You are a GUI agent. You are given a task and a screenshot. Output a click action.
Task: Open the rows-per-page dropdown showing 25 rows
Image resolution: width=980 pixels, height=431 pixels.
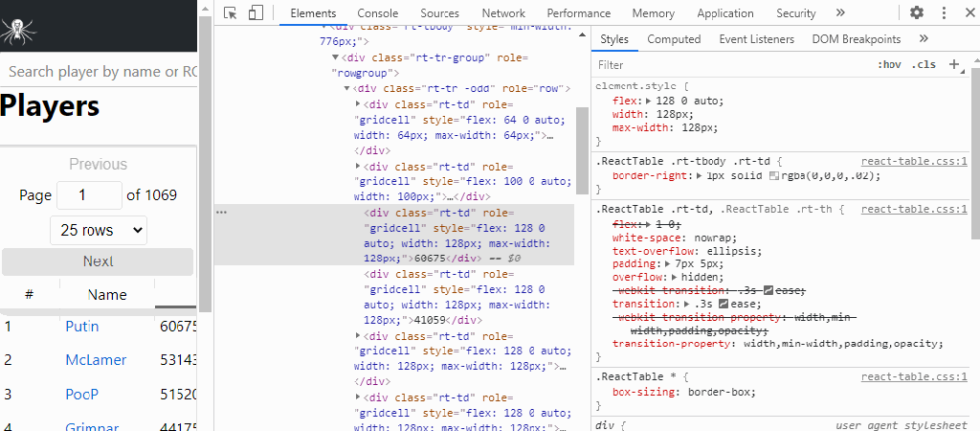(98, 230)
